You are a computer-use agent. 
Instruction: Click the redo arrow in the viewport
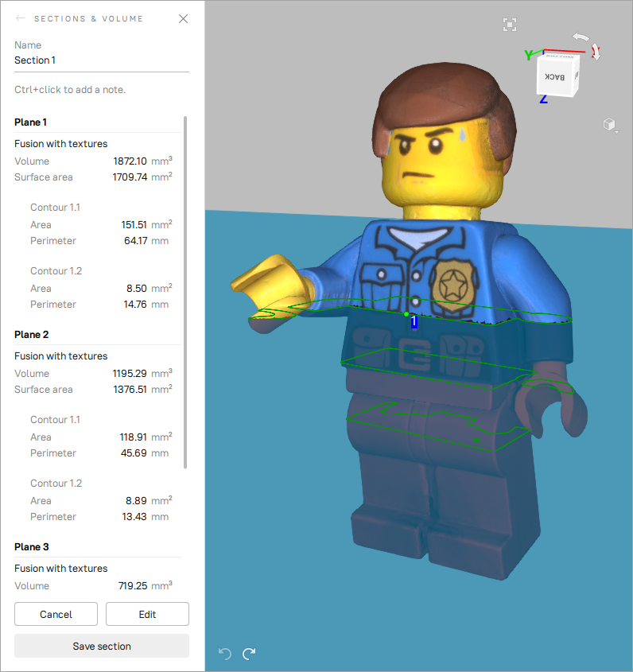(x=249, y=654)
